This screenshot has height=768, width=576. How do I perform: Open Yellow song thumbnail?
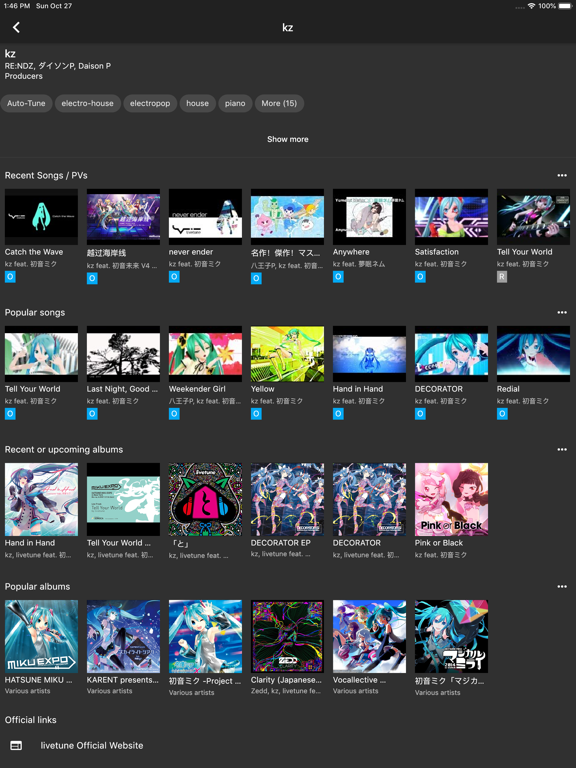point(287,354)
